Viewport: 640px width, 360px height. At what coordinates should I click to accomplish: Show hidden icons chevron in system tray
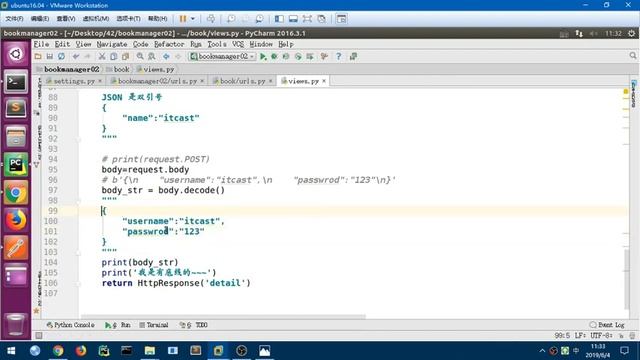[542, 351]
